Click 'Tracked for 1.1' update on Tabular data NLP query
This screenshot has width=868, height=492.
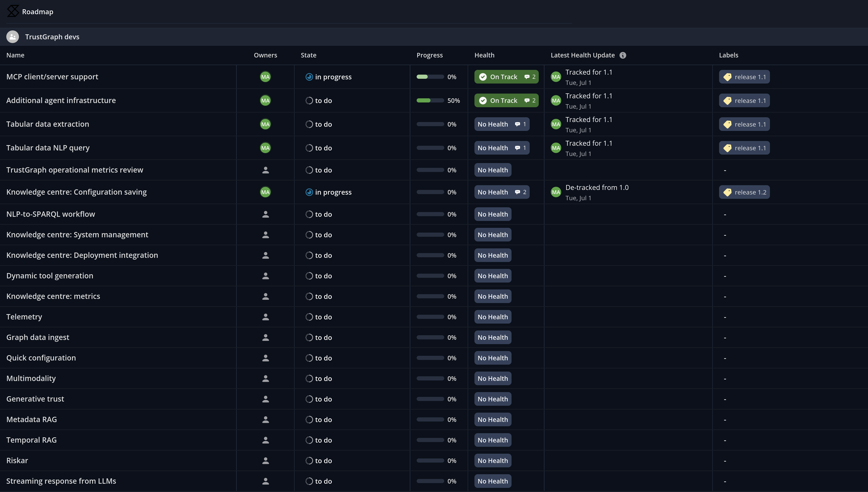tap(589, 143)
